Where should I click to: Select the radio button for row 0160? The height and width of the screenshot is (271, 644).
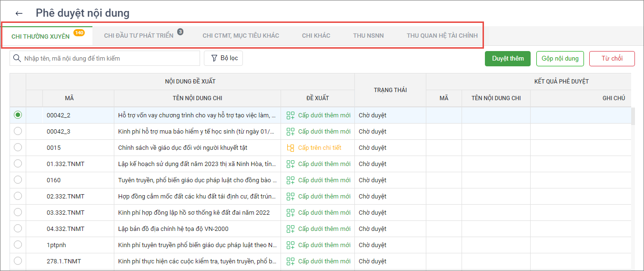pos(18,180)
